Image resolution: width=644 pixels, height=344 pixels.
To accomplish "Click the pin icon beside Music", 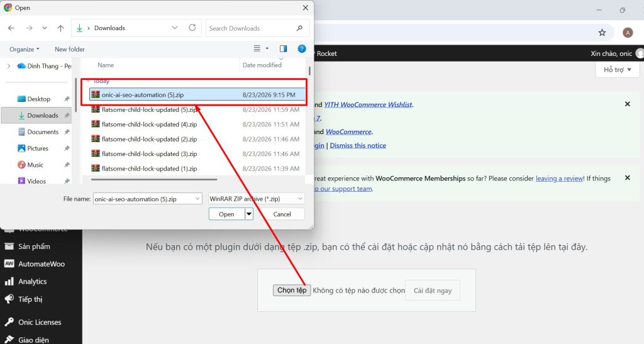I will [x=67, y=165].
